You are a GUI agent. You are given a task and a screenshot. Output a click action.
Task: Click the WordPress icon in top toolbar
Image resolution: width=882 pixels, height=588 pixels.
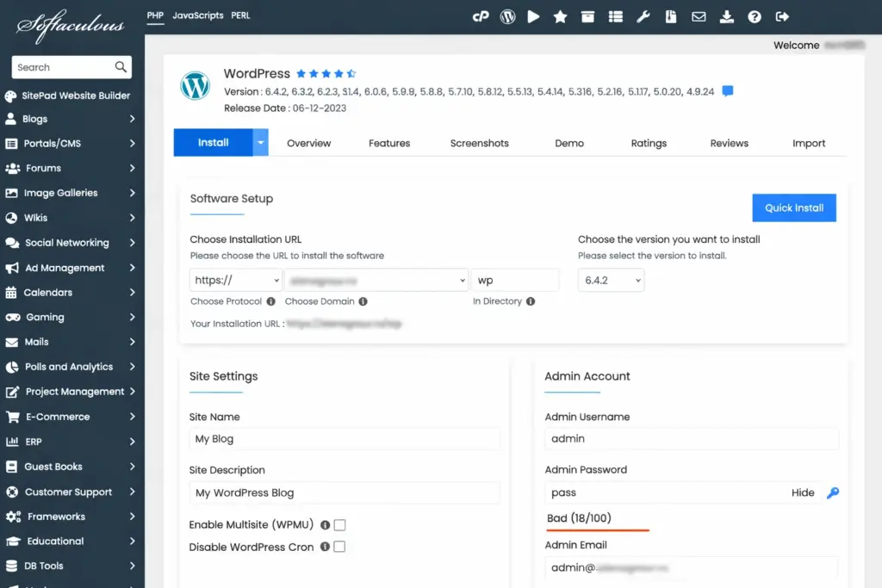[507, 16]
